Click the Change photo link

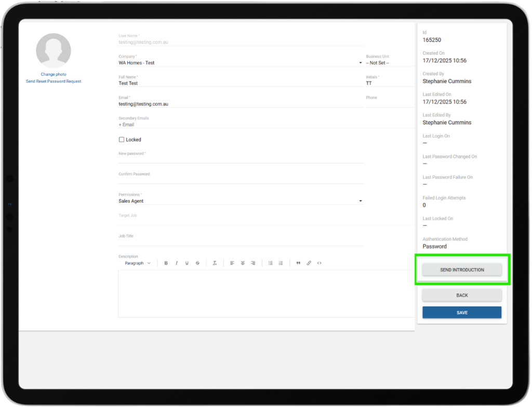pos(54,74)
